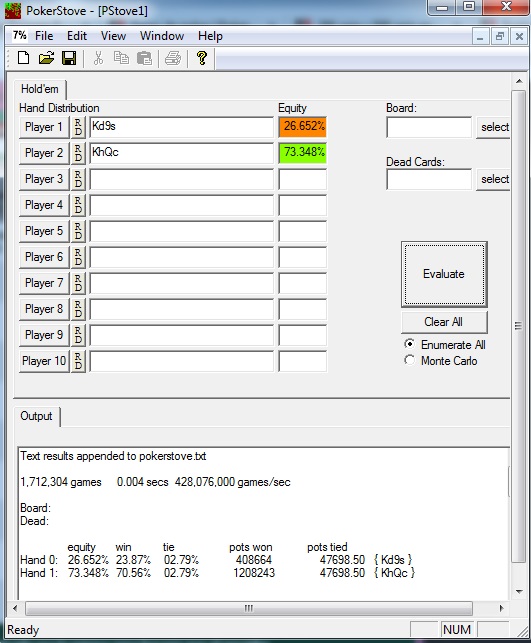The image size is (531, 643).
Task: Click the horizontal scrollbar thumb at bottom
Action: [x=248, y=608]
